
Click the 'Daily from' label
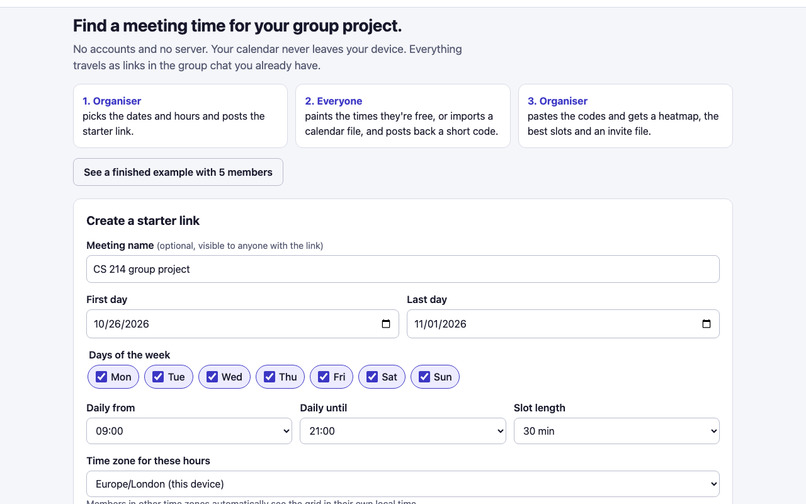pos(111,408)
